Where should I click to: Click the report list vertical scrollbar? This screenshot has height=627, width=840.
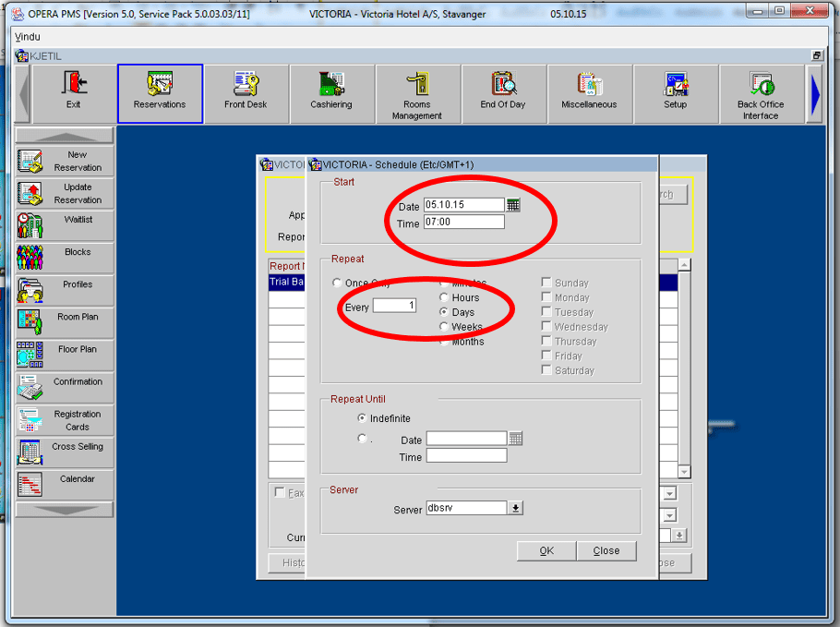pyautogui.click(x=684, y=369)
